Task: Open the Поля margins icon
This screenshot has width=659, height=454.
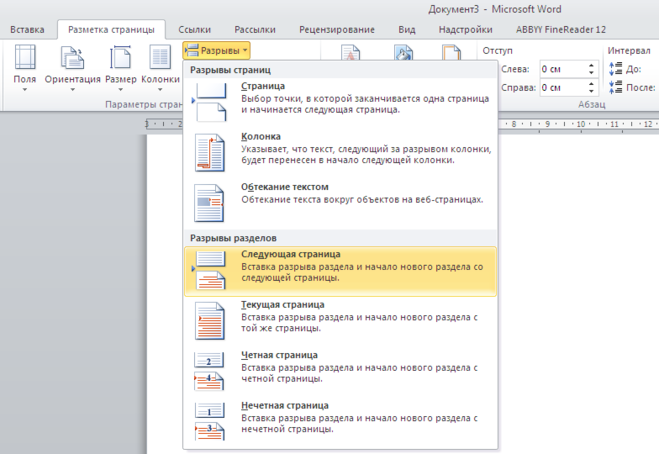Action: point(25,57)
